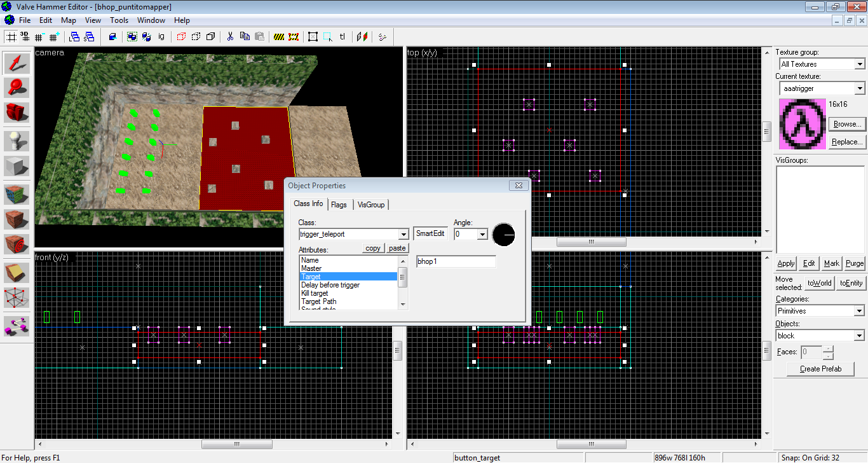Switch to the VisGroup tab

(371, 205)
